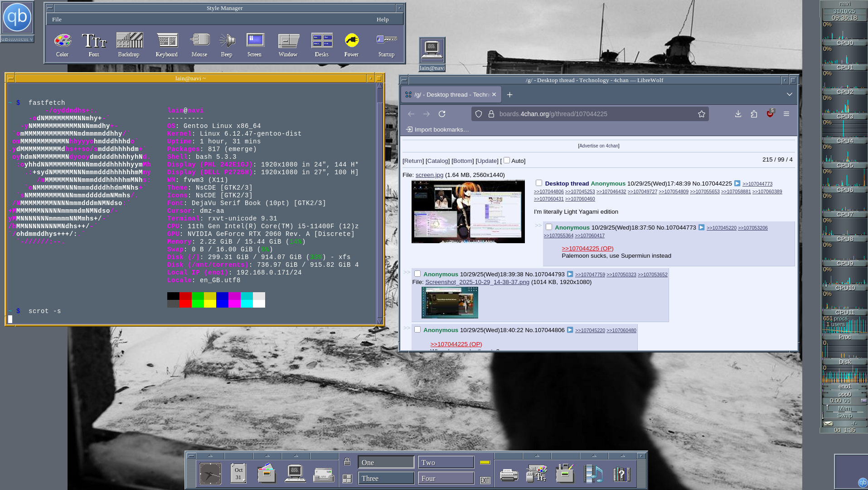Follow the Catalog link
This screenshot has height=490, width=868.
click(437, 161)
